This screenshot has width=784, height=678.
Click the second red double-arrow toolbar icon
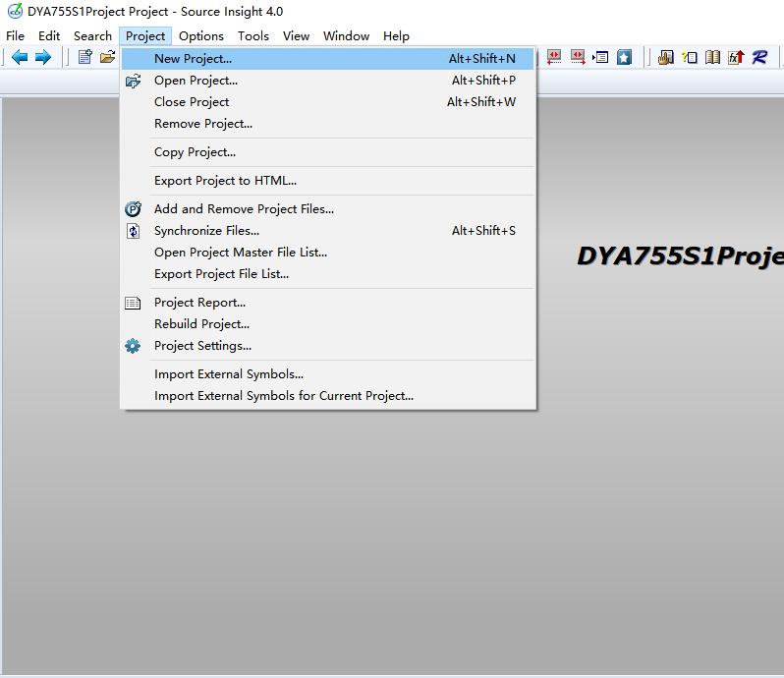(x=578, y=57)
